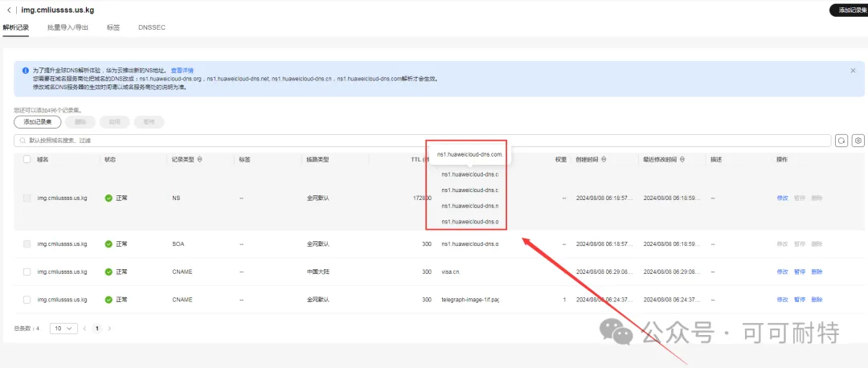Toggle the select-all checkbox in table header
The height and width of the screenshot is (368, 868).
[x=27, y=159]
